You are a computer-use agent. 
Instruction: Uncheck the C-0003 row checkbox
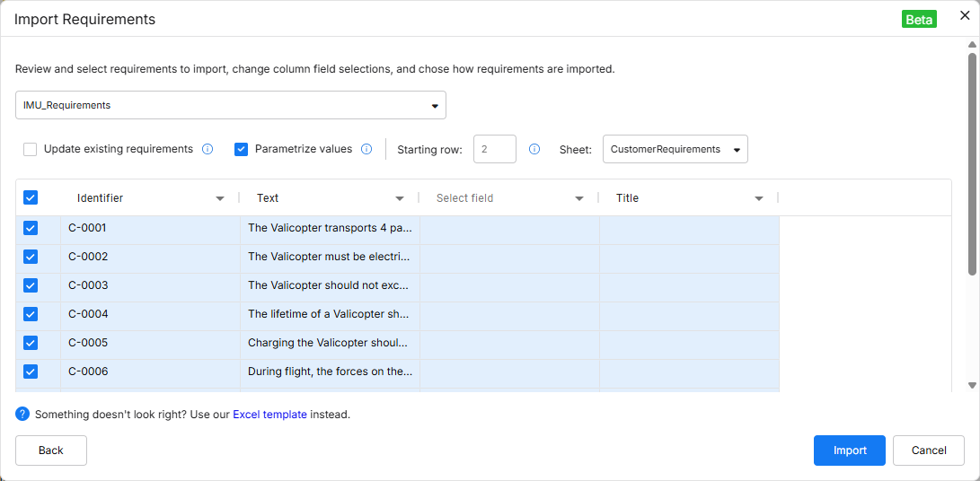tap(31, 285)
